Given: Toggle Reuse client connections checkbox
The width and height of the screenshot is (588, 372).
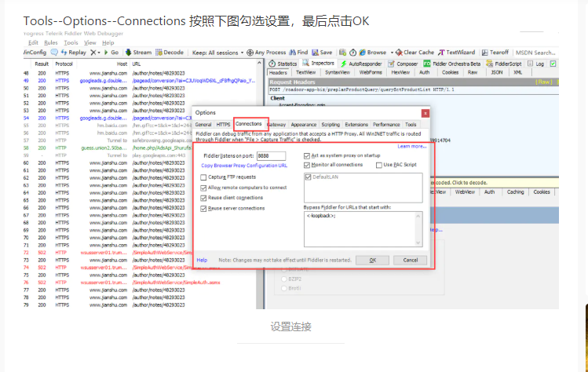Looking at the screenshot, I should pyautogui.click(x=203, y=198).
